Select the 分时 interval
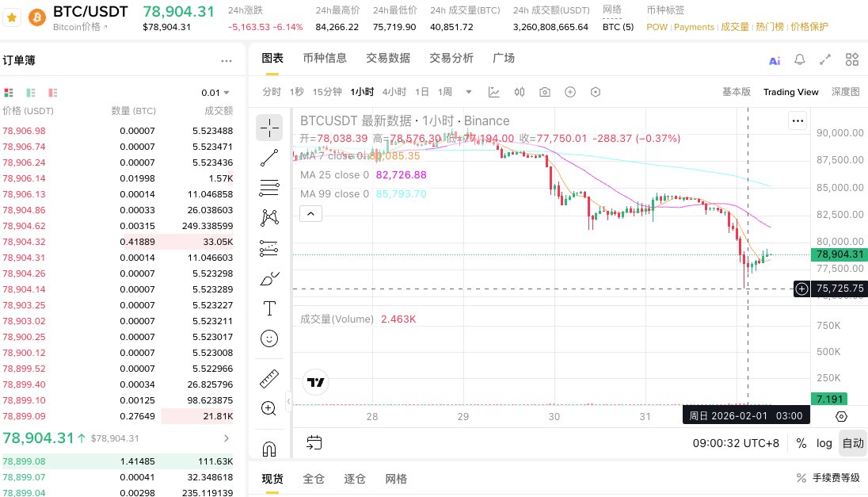This screenshot has width=868, height=497. [x=271, y=92]
